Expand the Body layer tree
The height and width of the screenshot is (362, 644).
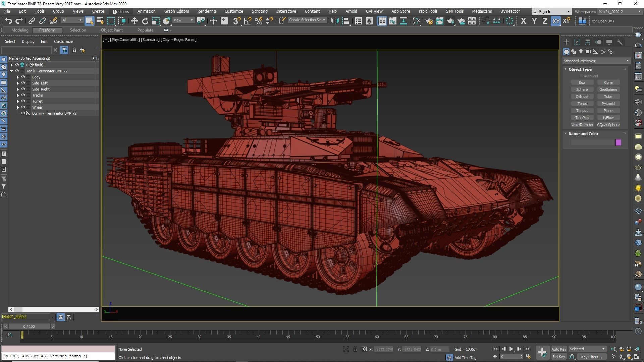click(x=17, y=77)
